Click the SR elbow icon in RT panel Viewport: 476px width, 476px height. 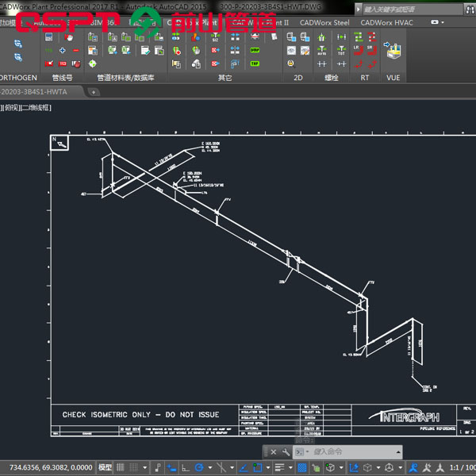pyautogui.click(x=370, y=48)
